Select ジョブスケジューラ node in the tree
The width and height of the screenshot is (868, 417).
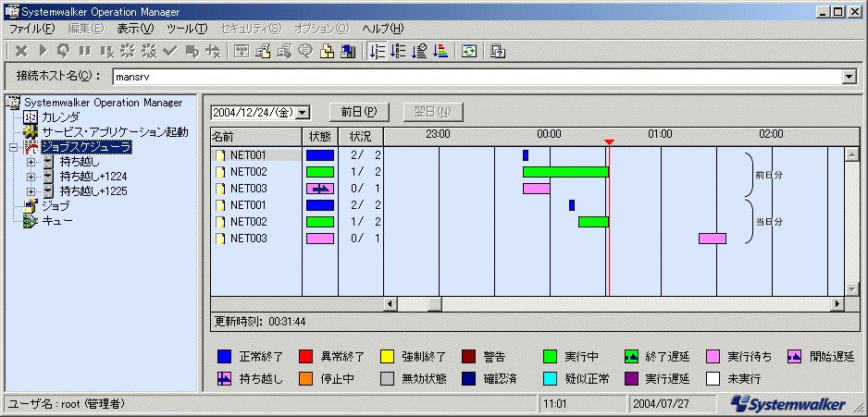coord(86,147)
